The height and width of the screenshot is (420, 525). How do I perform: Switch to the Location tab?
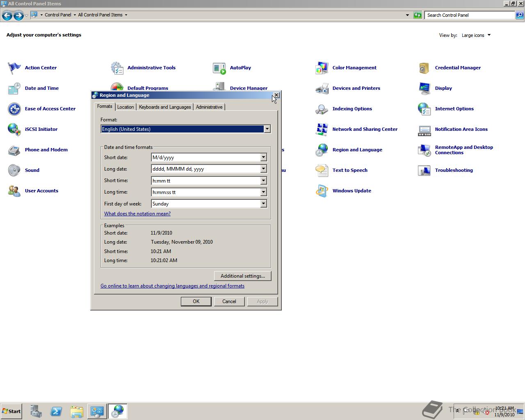[126, 107]
